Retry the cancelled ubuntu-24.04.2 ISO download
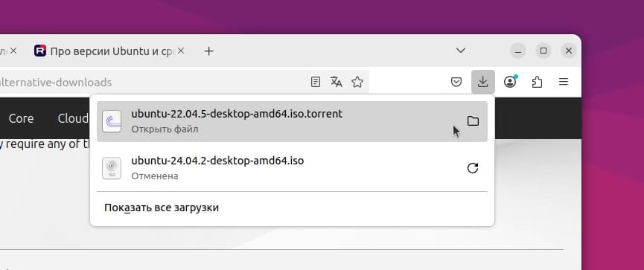 click(473, 168)
